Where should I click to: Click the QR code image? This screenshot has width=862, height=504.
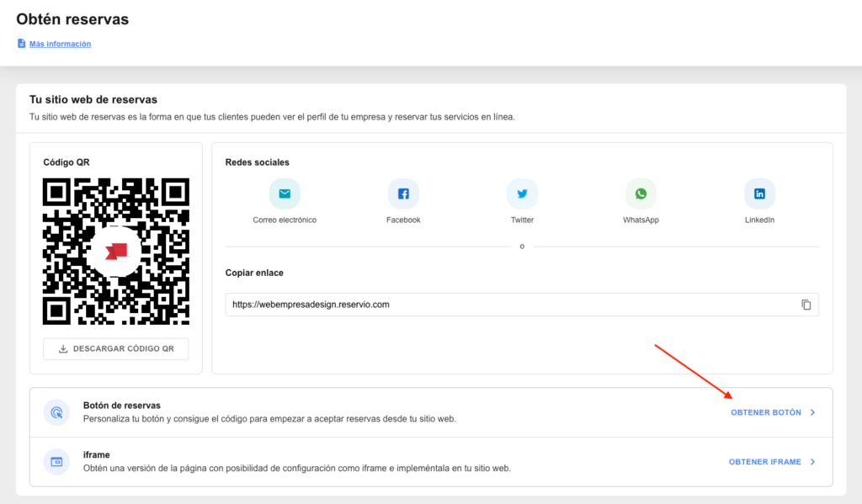(x=116, y=252)
